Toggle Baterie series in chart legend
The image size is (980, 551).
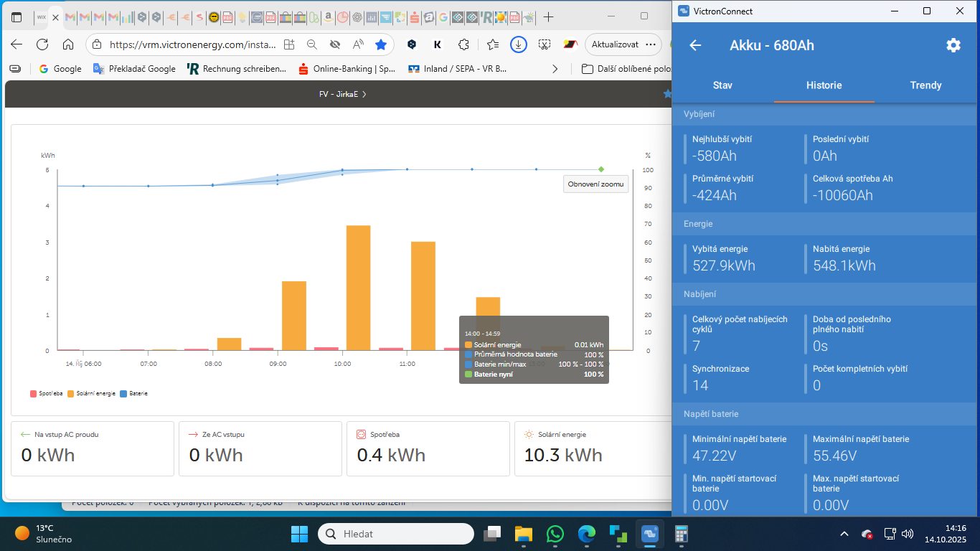[x=134, y=394]
